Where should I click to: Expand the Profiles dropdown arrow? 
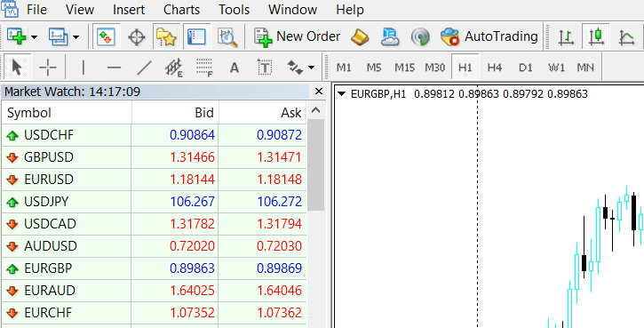[x=76, y=37]
